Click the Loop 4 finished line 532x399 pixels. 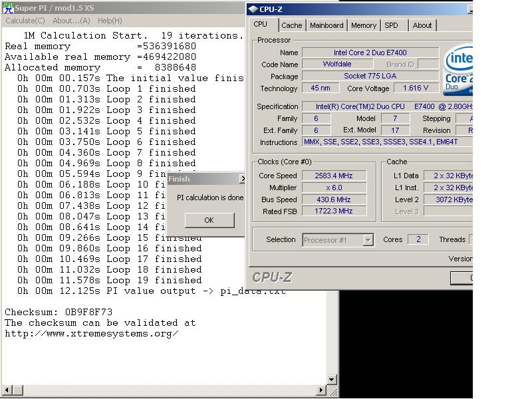tap(106, 121)
